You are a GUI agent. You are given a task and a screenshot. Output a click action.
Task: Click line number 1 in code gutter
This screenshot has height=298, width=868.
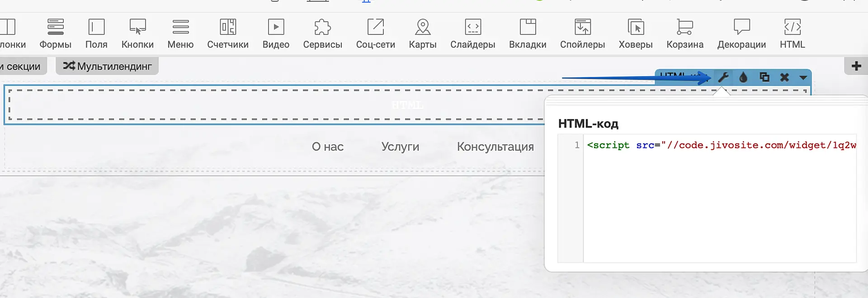[577, 145]
